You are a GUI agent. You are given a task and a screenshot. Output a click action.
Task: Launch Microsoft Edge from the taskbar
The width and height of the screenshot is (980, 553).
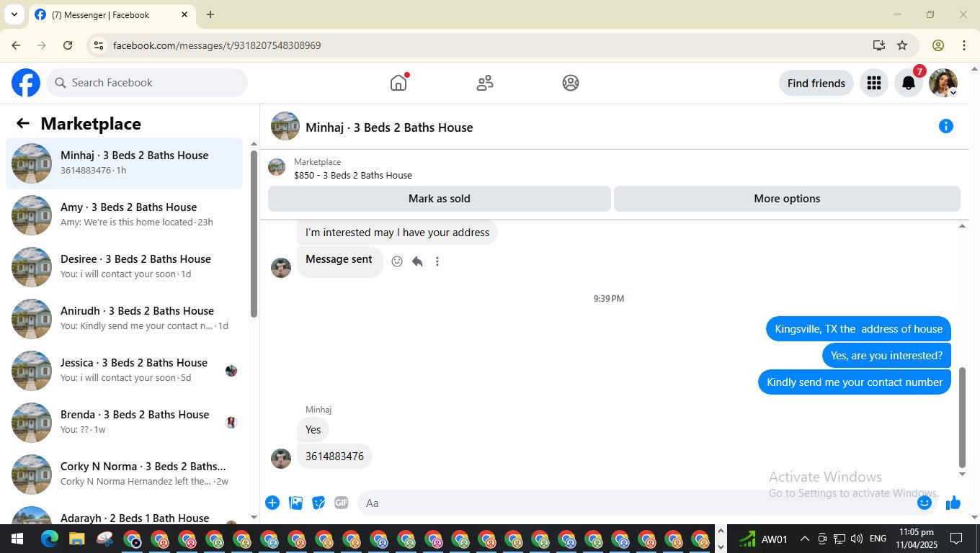coord(49,539)
